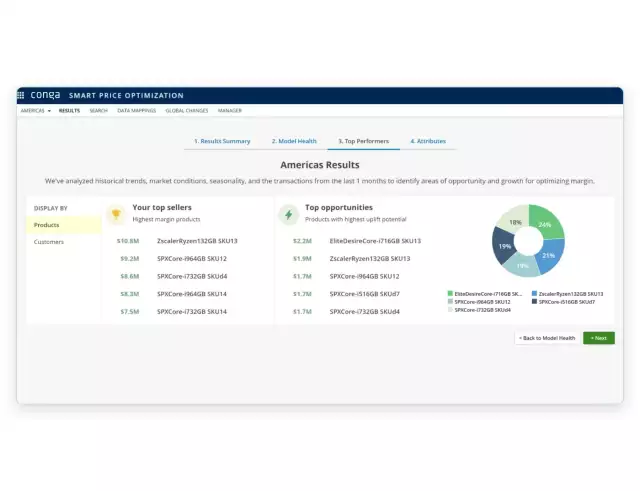Image resolution: width=640 pixels, height=491 pixels.
Task: Click the 19% dark navy pie slice
Action: (503, 246)
